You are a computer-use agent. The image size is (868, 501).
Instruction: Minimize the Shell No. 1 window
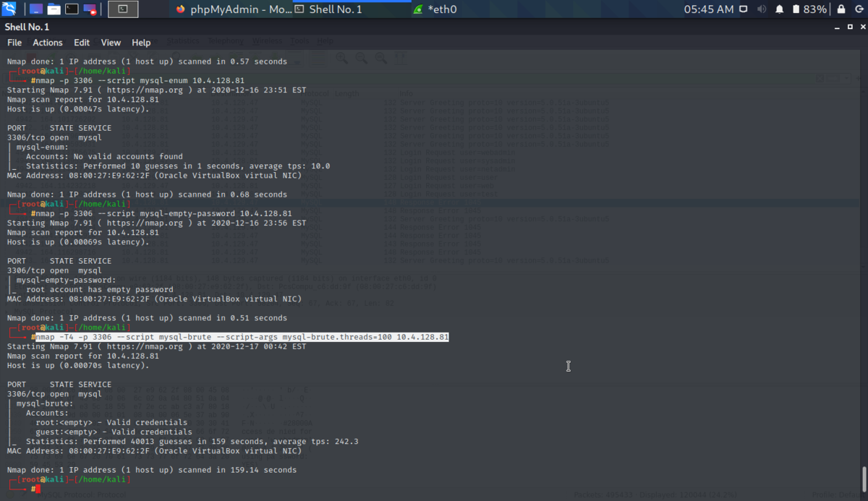point(836,27)
